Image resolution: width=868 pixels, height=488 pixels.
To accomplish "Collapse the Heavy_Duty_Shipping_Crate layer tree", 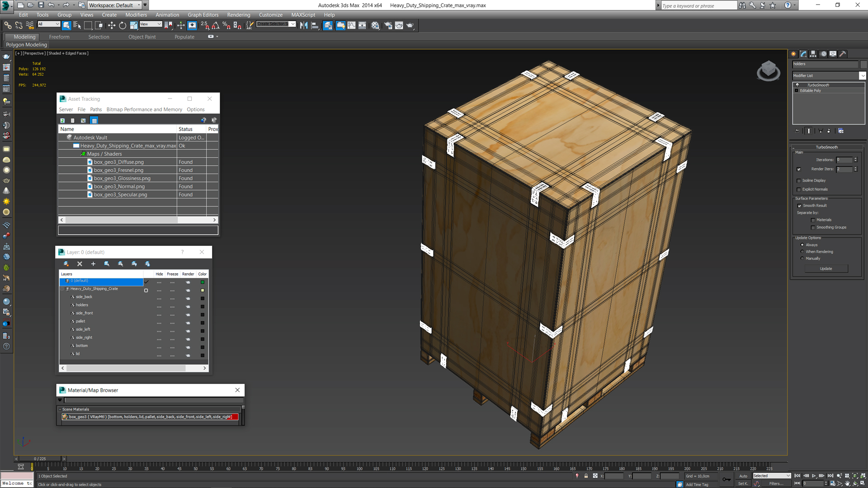I will coord(62,289).
